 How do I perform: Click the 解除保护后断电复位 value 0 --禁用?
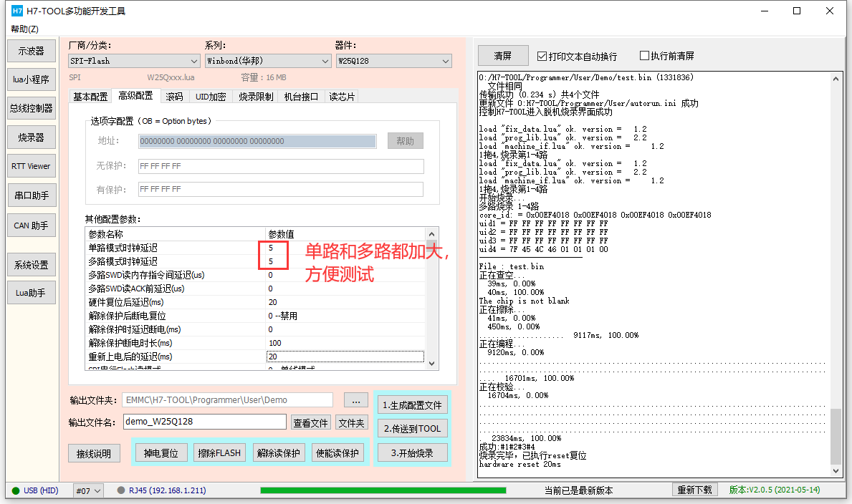coord(345,316)
